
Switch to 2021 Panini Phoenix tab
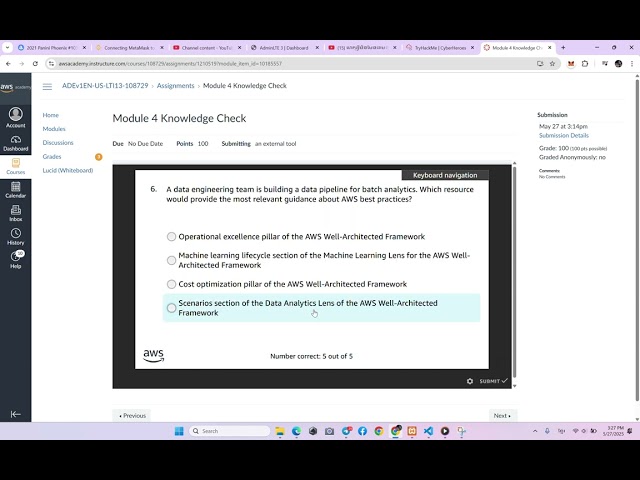(x=52, y=48)
